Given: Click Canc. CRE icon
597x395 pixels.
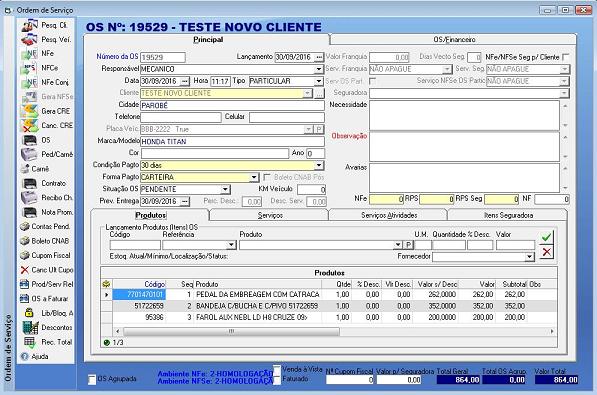Looking at the screenshot, I should 29,125.
